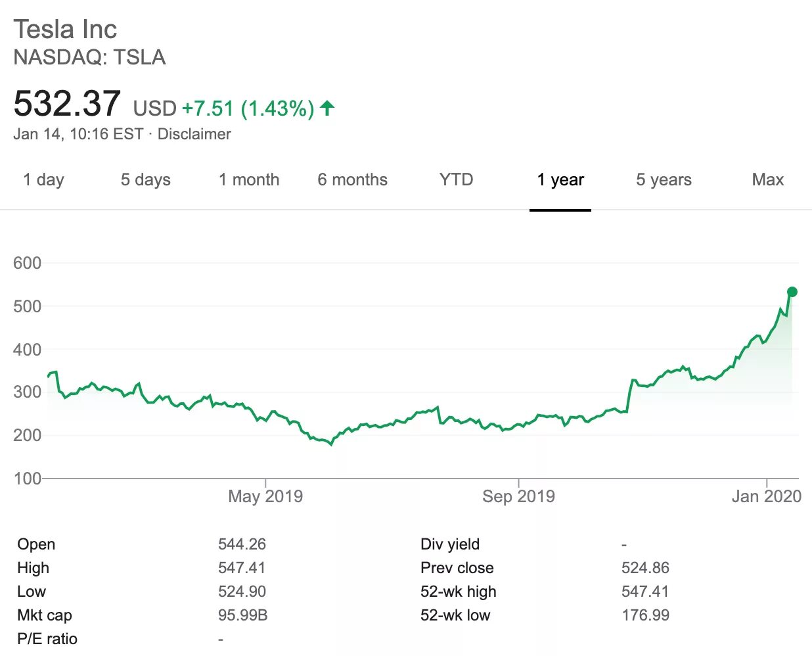Screen dimensions: 812x656
Task: Click the 52-wk high value
Action: pos(645,592)
